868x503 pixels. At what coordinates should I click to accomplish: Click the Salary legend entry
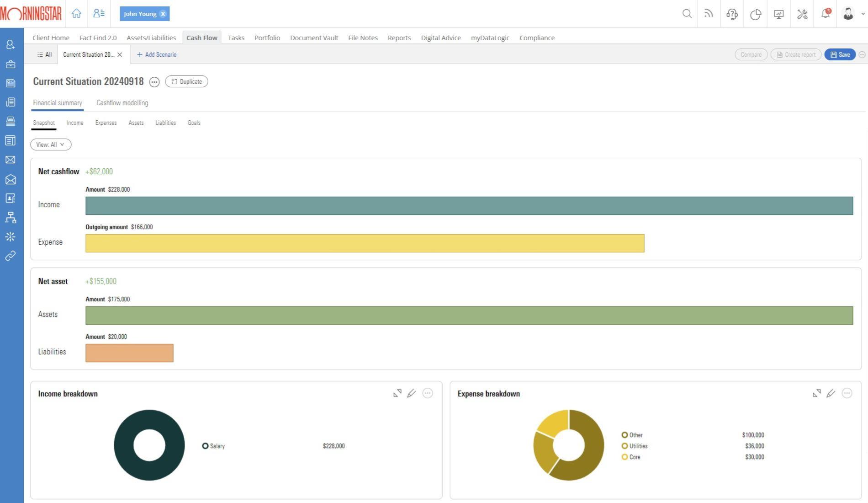tap(213, 446)
